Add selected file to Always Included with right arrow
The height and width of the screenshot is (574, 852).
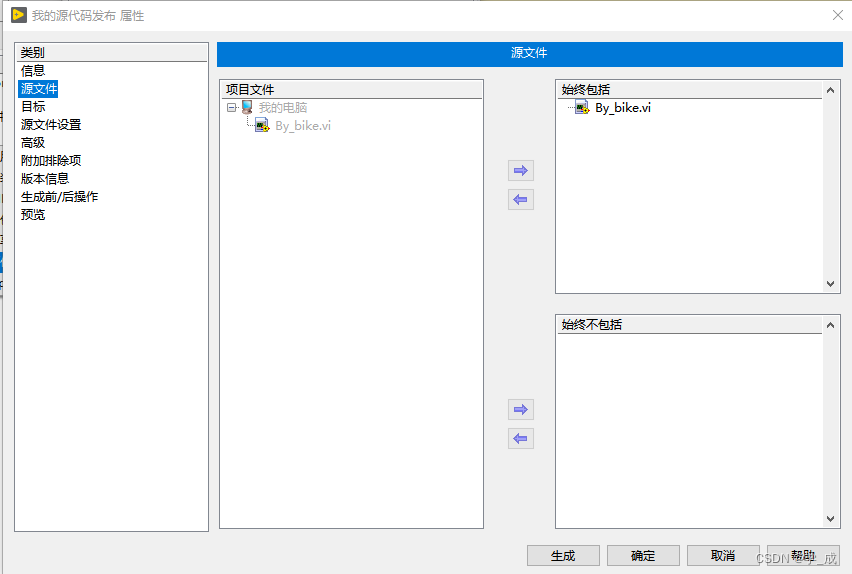click(x=521, y=171)
